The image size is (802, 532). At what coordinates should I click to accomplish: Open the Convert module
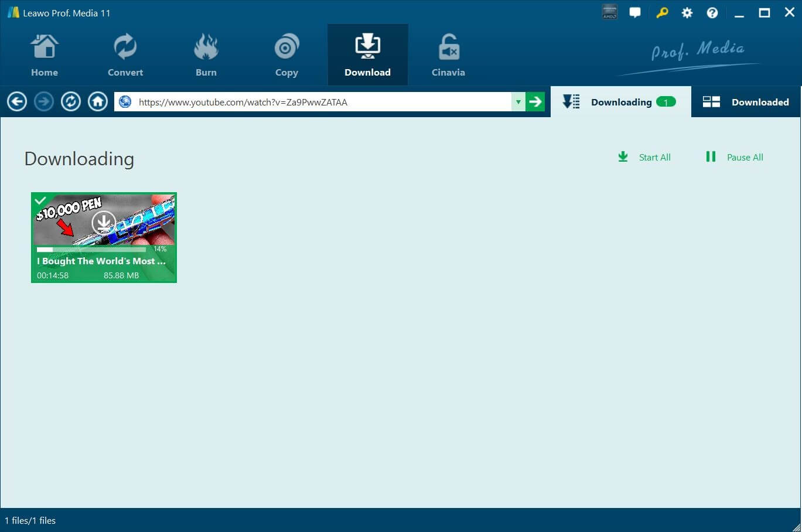125,56
